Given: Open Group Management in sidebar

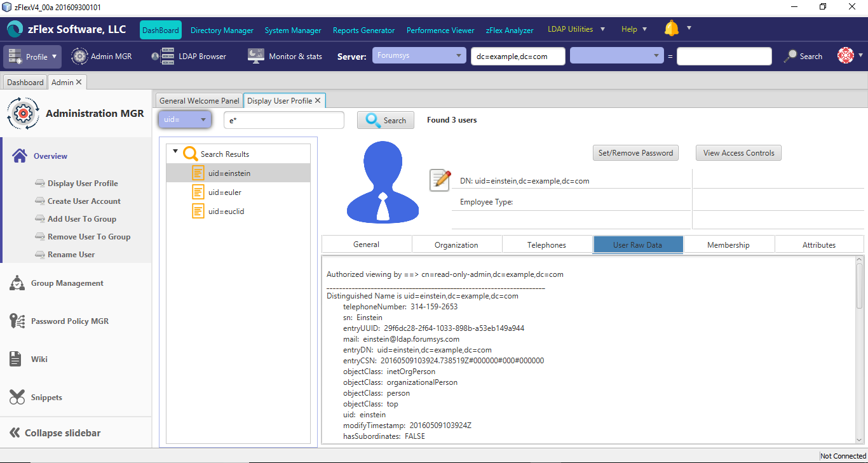Looking at the screenshot, I should point(67,283).
